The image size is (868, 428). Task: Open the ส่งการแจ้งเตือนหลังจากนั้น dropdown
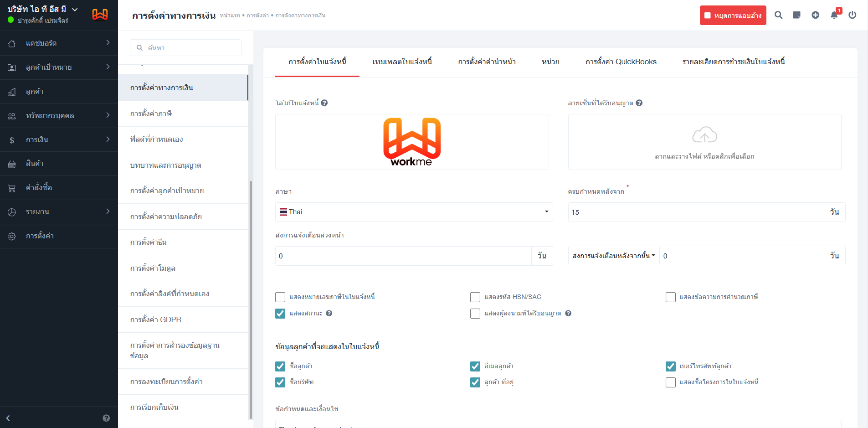pos(613,256)
